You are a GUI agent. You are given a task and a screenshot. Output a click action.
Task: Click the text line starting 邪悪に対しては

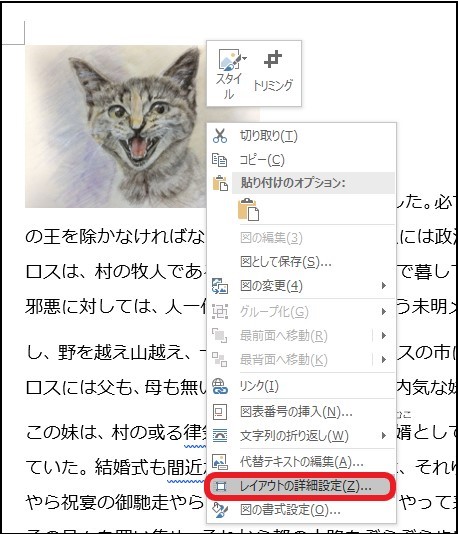click(116, 307)
